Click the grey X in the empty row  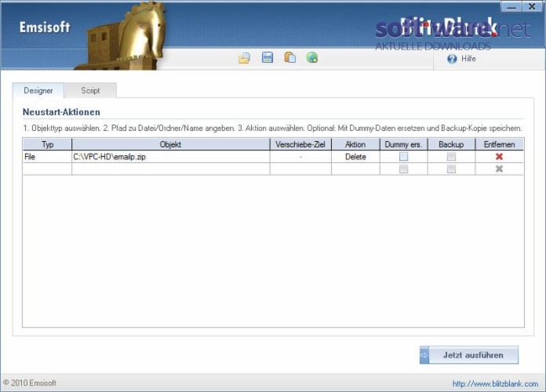click(499, 169)
